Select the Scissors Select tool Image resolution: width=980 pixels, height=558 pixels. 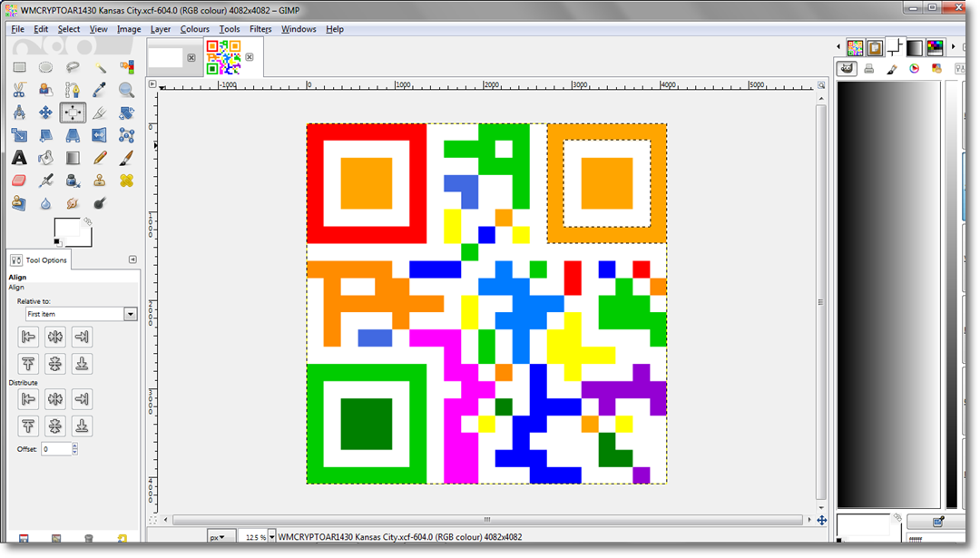click(19, 90)
